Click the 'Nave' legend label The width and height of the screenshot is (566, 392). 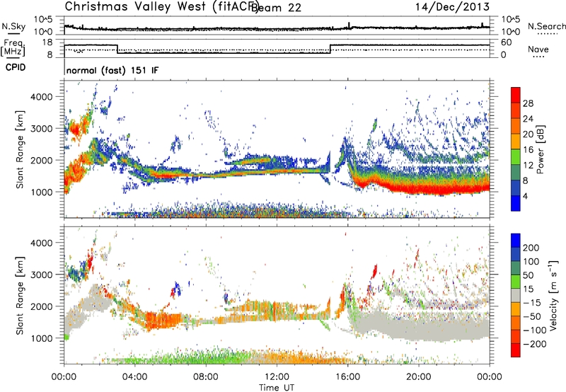click(x=538, y=49)
